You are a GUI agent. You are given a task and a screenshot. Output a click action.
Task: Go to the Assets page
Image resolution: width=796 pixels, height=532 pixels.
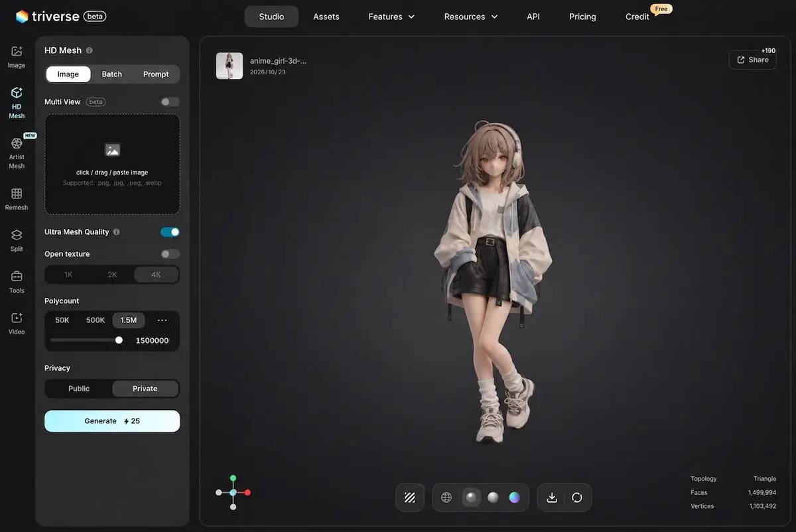[326, 17]
